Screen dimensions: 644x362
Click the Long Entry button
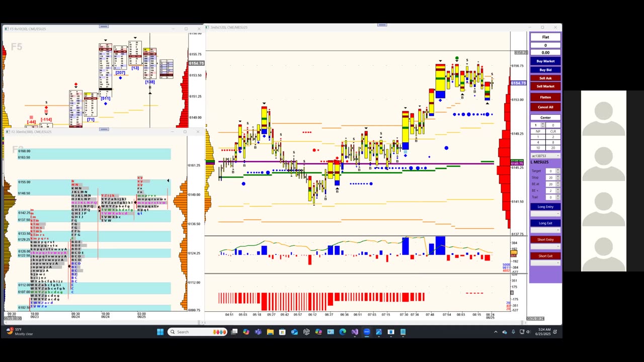pyautogui.click(x=545, y=207)
